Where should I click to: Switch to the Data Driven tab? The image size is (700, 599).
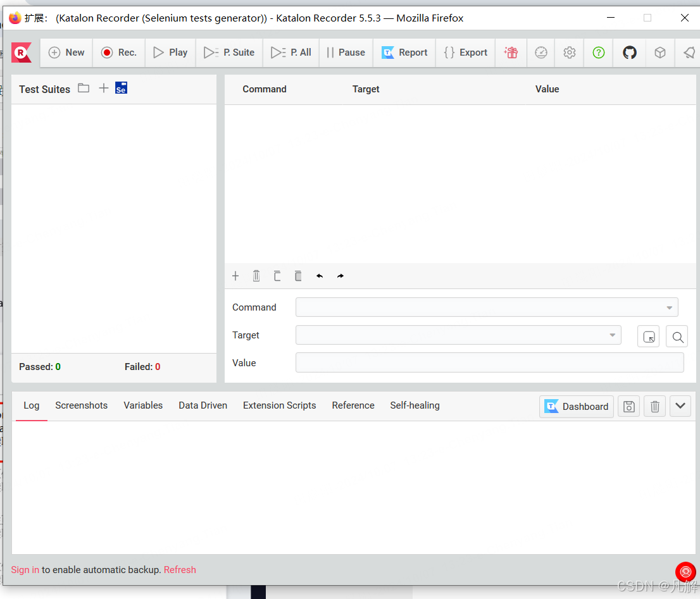point(203,405)
